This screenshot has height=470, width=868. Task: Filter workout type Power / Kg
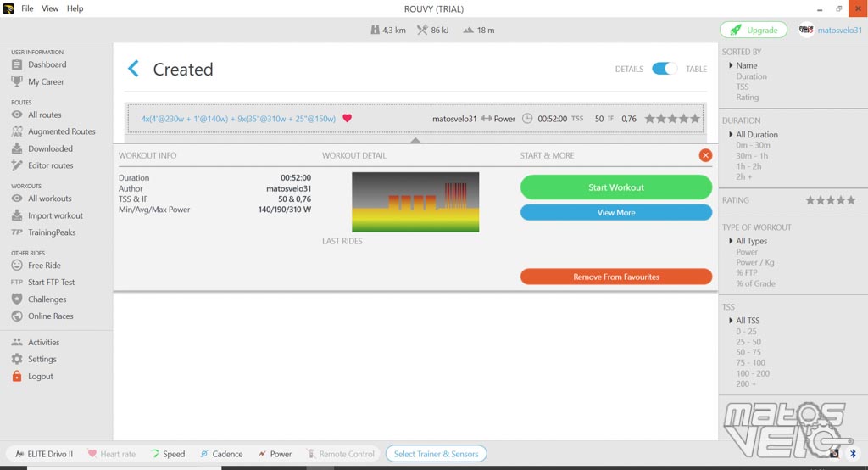[754, 262]
